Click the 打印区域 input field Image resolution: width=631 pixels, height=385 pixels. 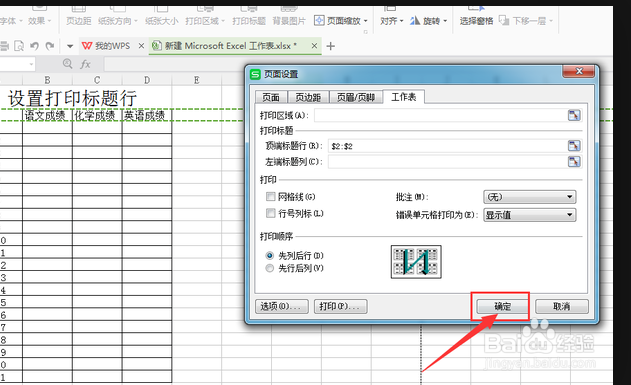pos(440,115)
